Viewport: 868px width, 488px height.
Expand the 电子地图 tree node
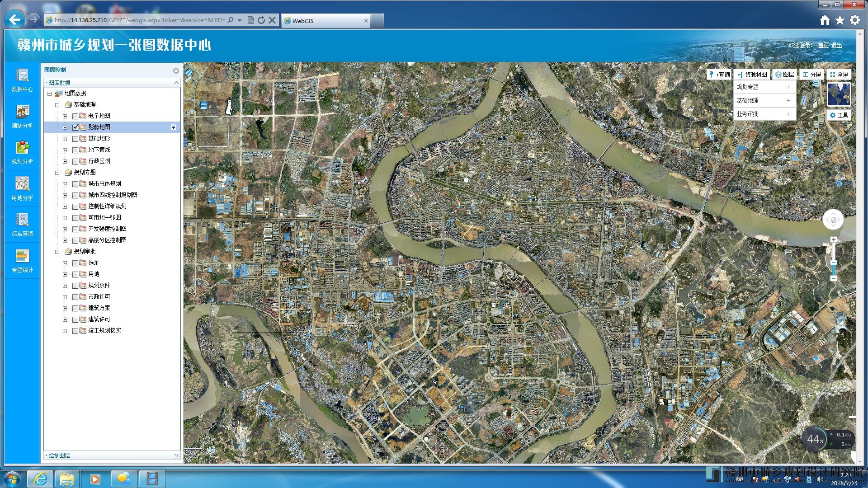click(65, 116)
